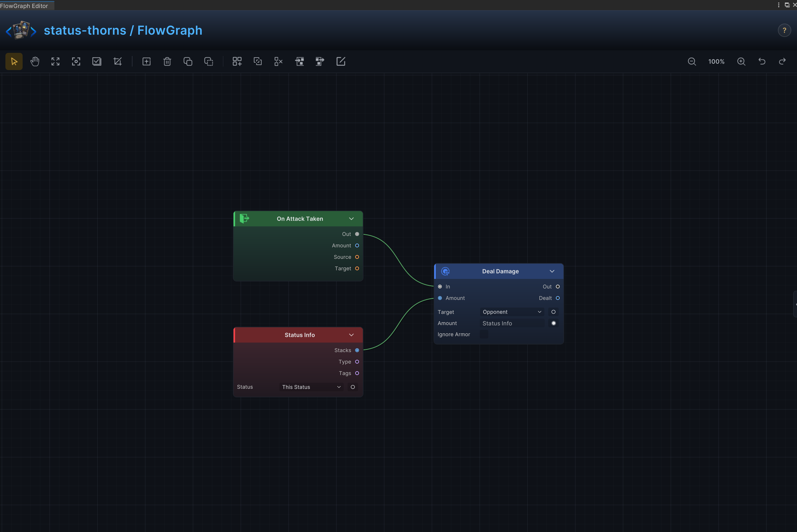The width and height of the screenshot is (797, 532).
Task: Click the crop tool icon
Action: 118,61
